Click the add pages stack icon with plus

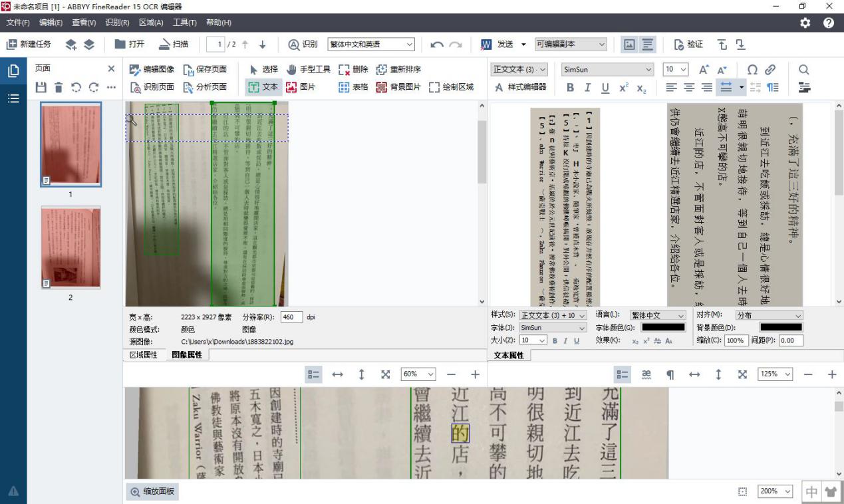pyautogui.click(x=72, y=45)
